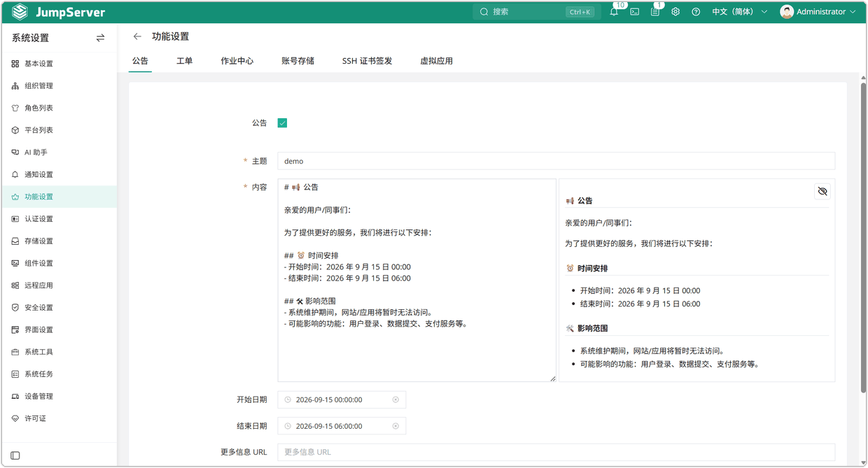Switch to the 公告 tab
The height and width of the screenshot is (468, 868).
(x=140, y=61)
